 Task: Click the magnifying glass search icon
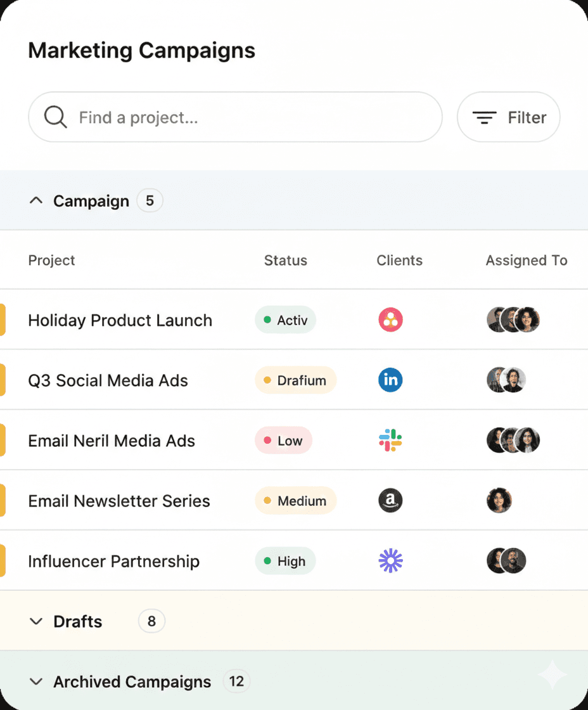click(54, 117)
